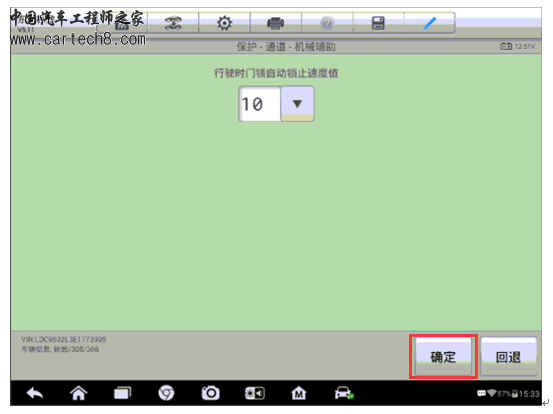Open the vehicle swap icon in top toolbar

tap(173, 23)
